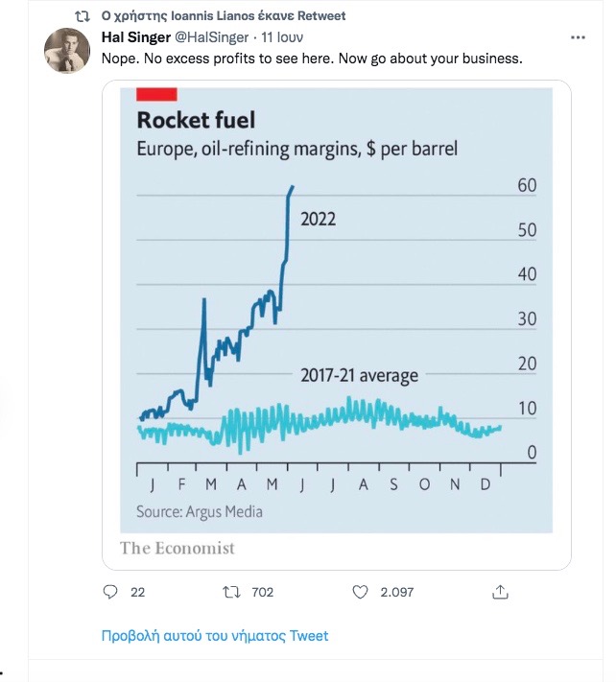Image resolution: width=616 pixels, height=682 pixels.
Task: Open the three-dot more options menu
Action: pyautogui.click(x=578, y=37)
